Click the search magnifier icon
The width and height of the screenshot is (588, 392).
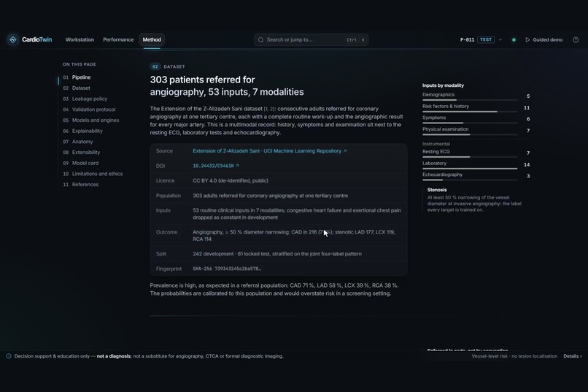(261, 39)
